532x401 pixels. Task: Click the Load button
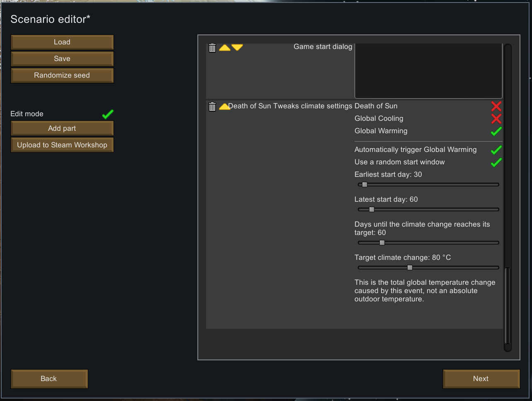pyautogui.click(x=62, y=42)
